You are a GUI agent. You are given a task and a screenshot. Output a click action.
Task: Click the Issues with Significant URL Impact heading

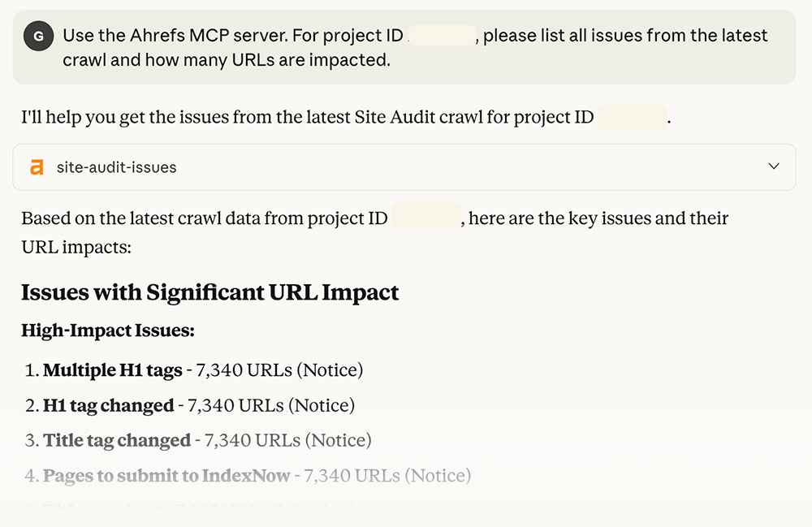pos(209,292)
